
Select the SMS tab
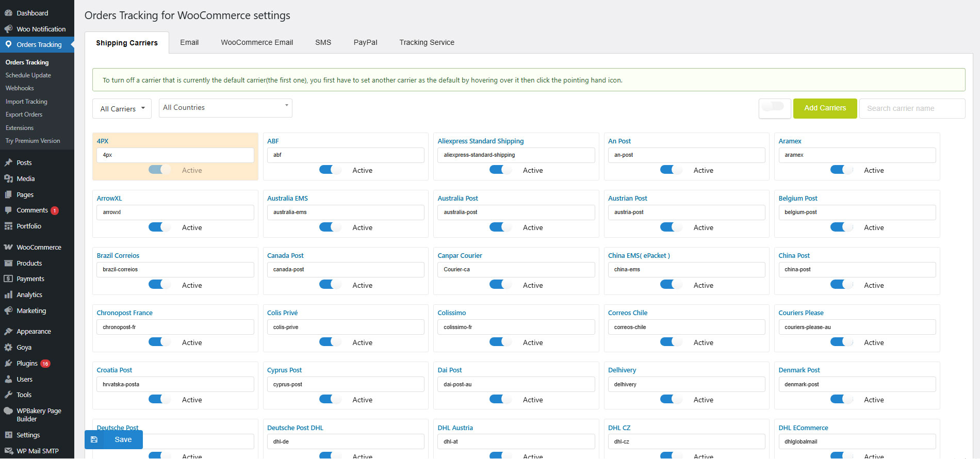pyautogui.click(x=323, y=42)
